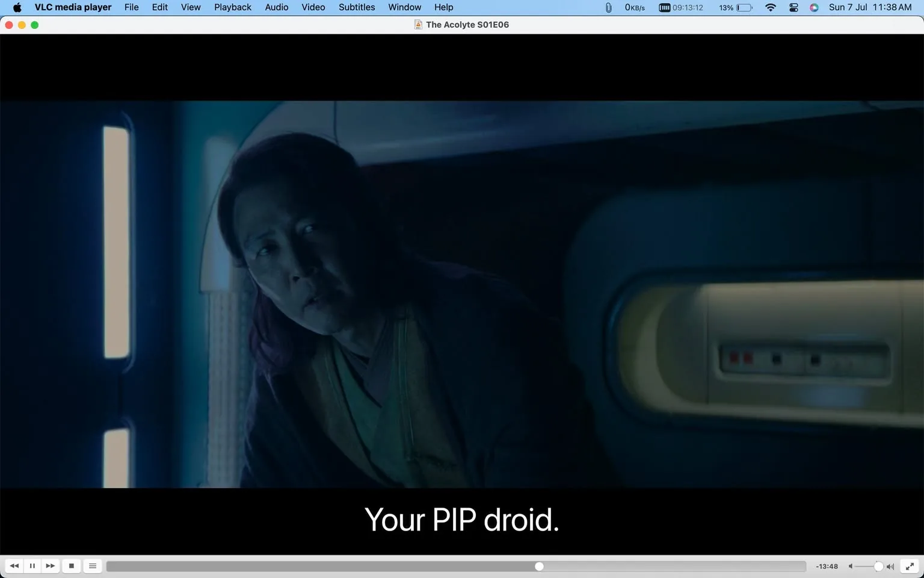Enter fullscreen mode via the expand icon
The width and height of the screenshot is (924, 578).
coord(909,566)
